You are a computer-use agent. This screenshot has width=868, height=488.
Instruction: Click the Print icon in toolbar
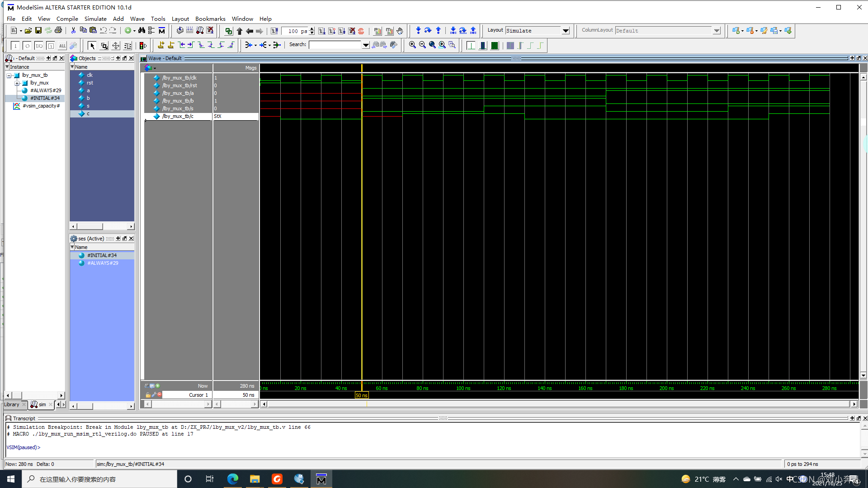(58, 31)
